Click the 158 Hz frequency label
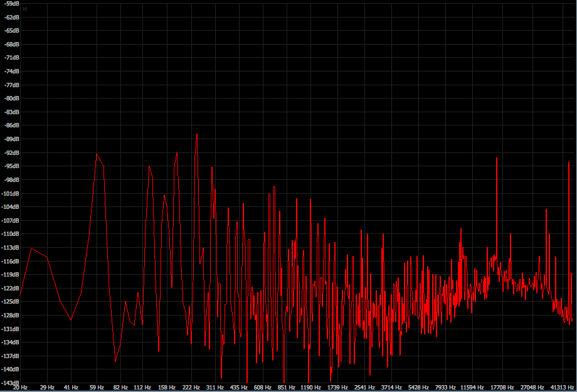 click(x=167, y=387)
